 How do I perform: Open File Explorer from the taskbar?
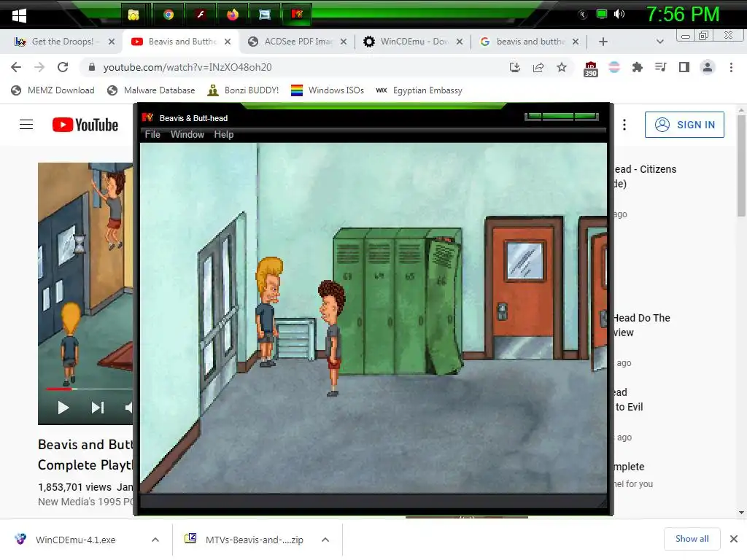134,15
